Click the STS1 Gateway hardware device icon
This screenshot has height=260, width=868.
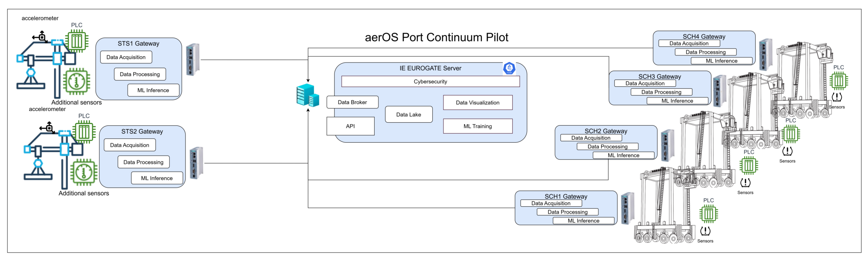[x=193, y=60]
